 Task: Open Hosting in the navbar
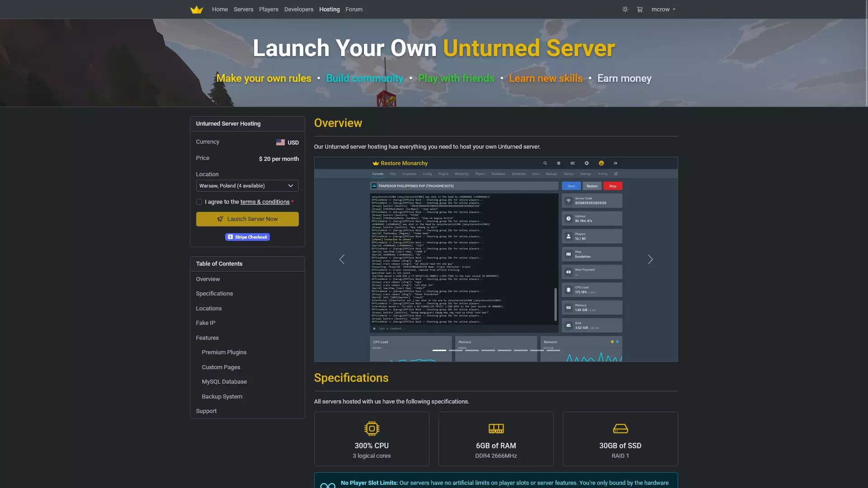(x=329, y=9)
